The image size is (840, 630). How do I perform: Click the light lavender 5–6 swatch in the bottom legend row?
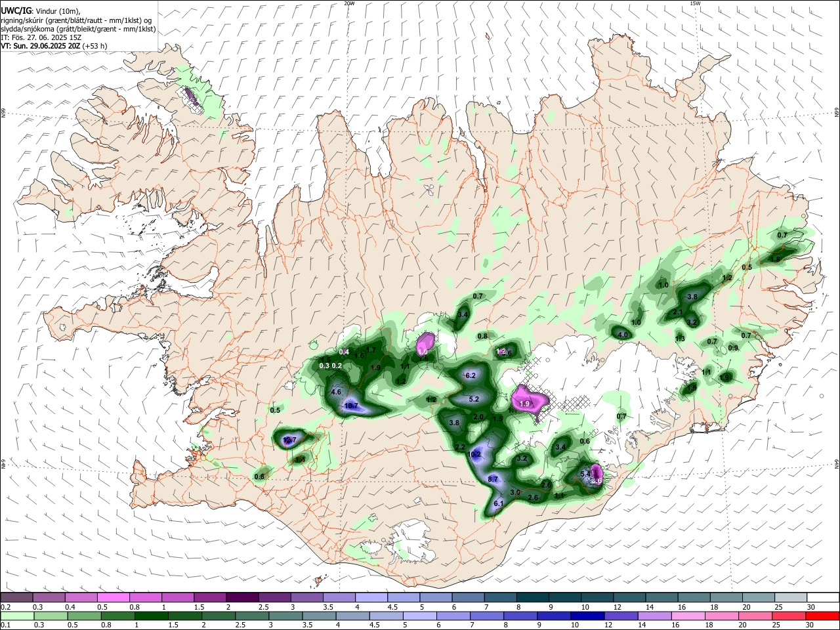419,616
